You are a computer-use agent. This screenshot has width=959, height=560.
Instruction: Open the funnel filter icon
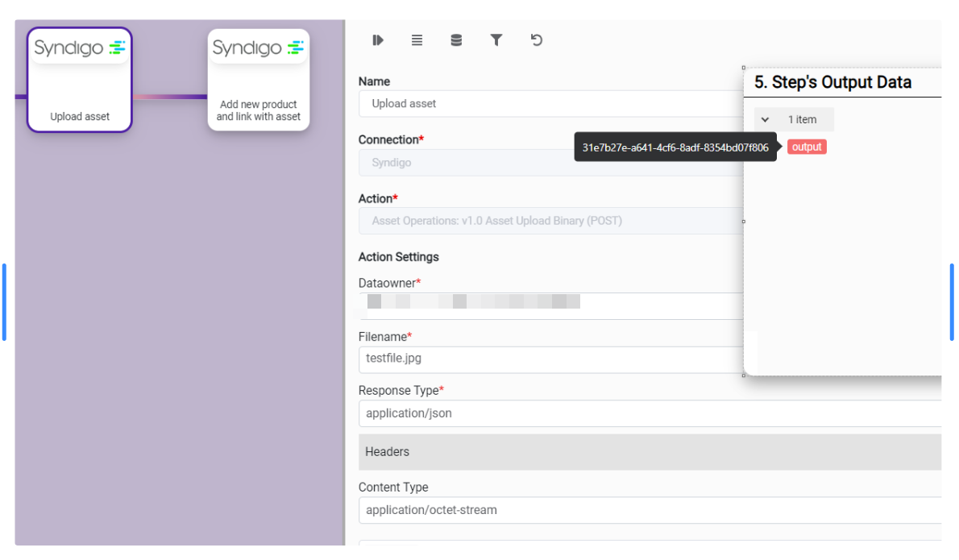pyautogui.click(x=496, y=40)
